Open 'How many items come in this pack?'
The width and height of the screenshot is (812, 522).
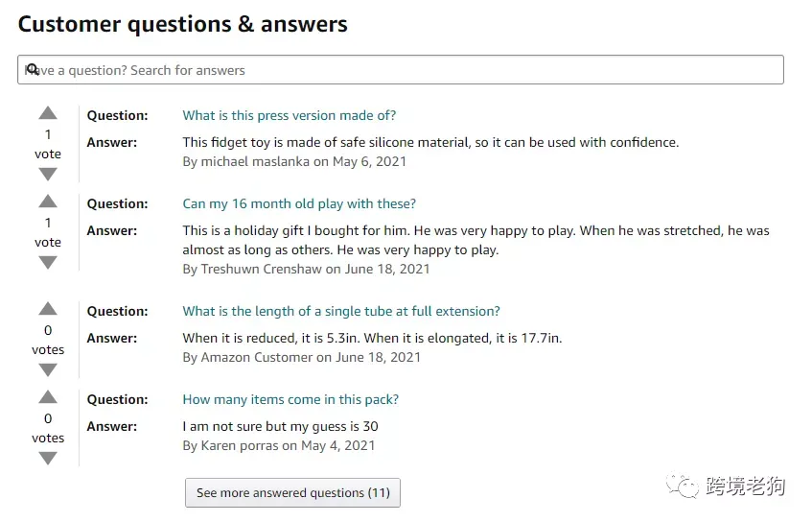point(290,400)
